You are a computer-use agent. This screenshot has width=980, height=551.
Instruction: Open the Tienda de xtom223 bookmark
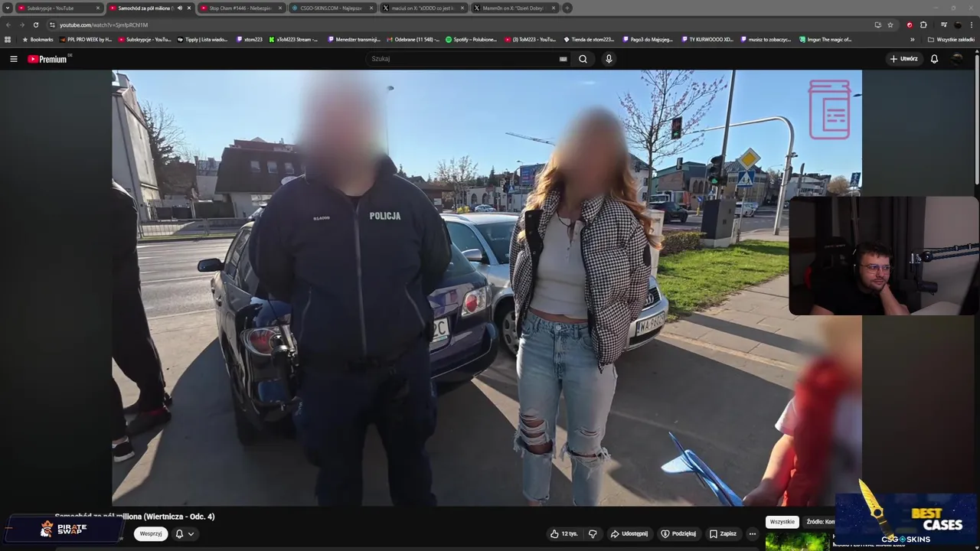point(589,39)
